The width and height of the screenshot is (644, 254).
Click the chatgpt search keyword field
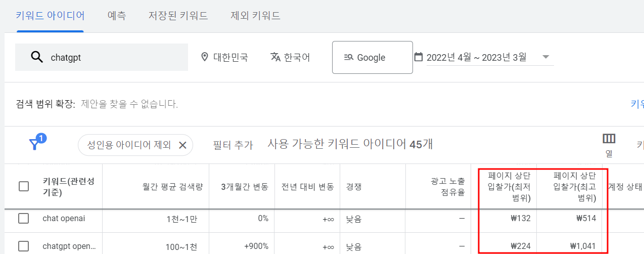click(x=102, y=57)
